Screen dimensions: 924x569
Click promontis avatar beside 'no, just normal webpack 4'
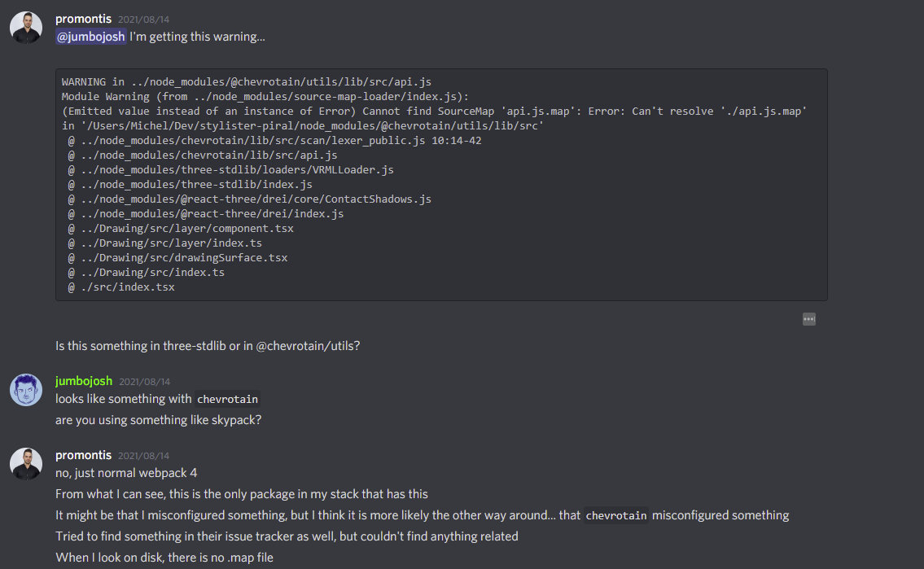26,464
